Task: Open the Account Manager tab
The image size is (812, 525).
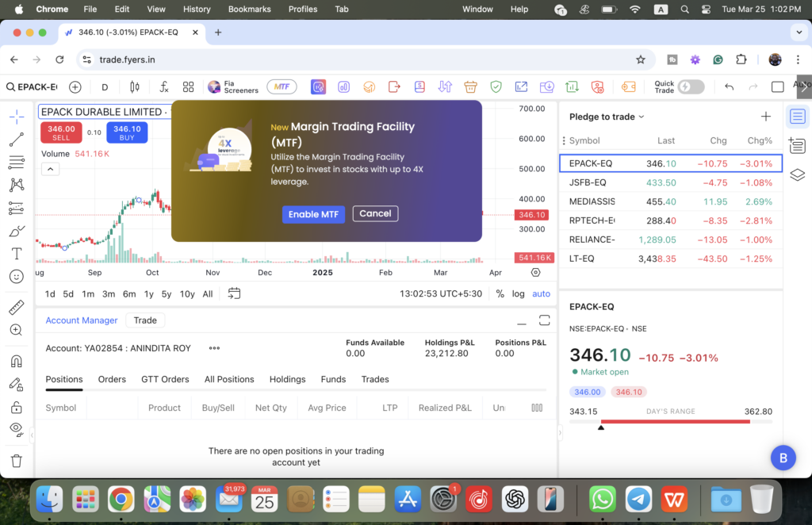Action: pos(82,320)
